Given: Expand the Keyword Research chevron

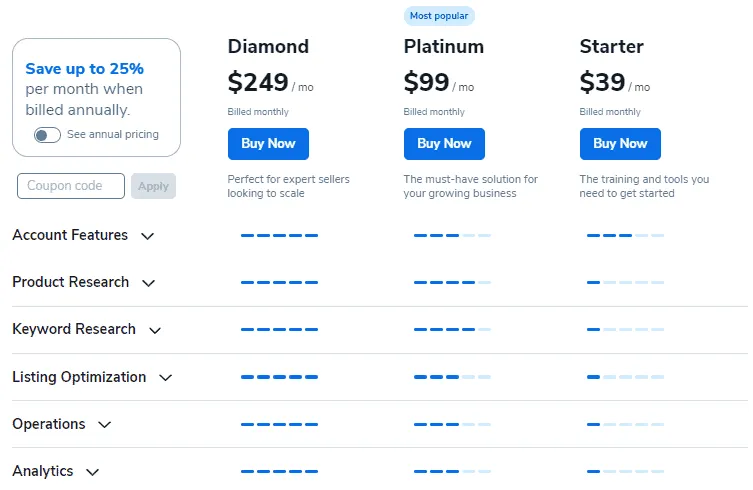Looking at the screenshot, I should (155, 330).
